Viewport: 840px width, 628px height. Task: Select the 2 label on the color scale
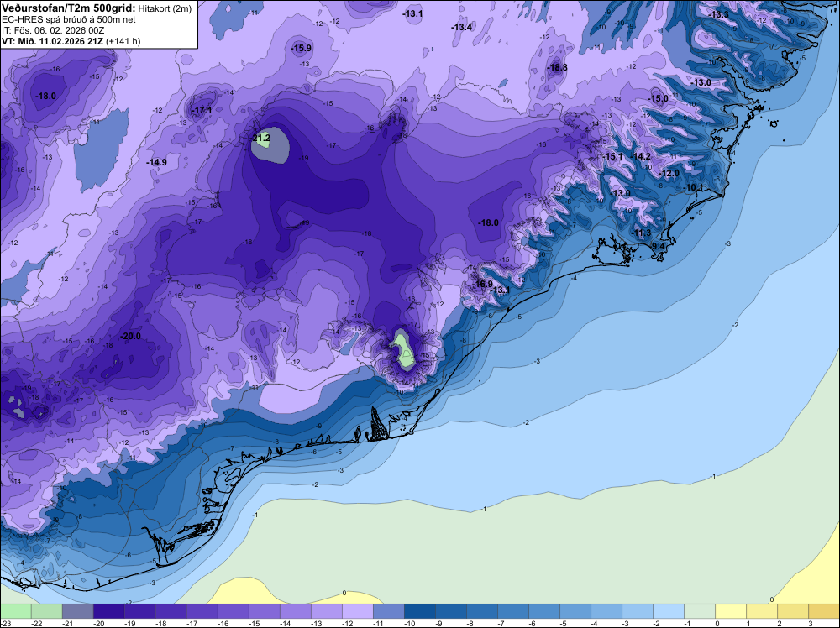point(780,623)
